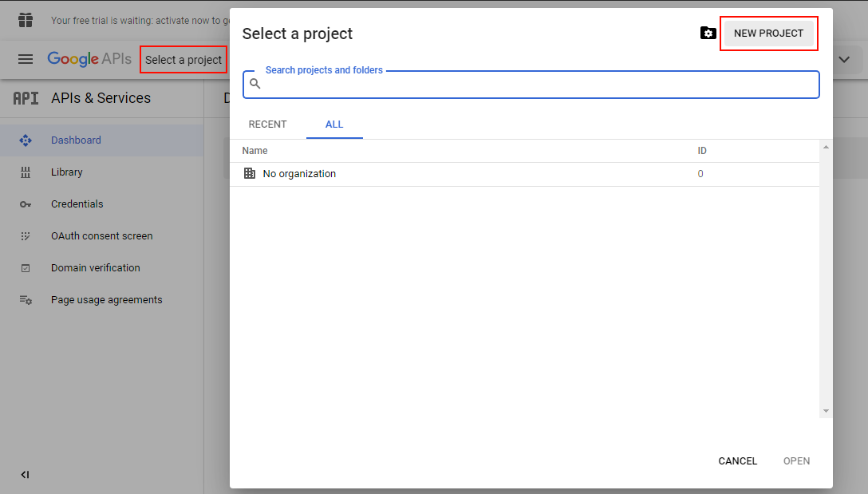868x494 pixels.
Task: Click the OAuth consent screen icon
Action: click(26, 236)
